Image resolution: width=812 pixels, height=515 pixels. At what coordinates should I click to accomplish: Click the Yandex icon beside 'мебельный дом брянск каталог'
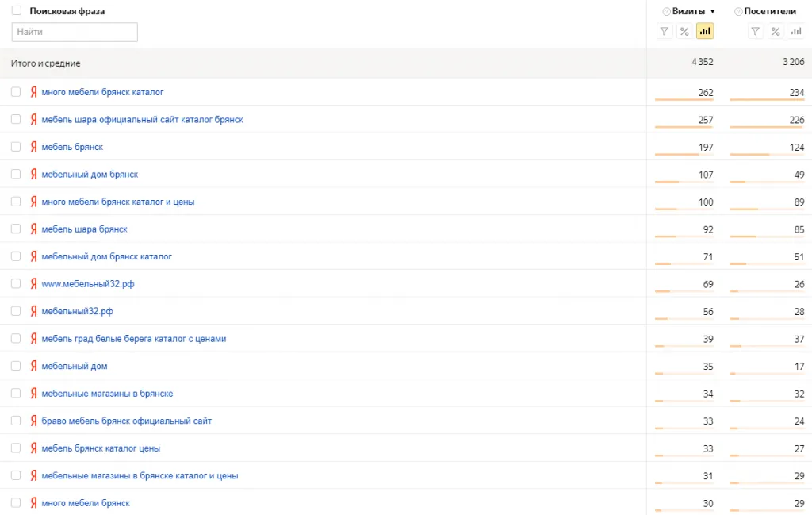33,256
